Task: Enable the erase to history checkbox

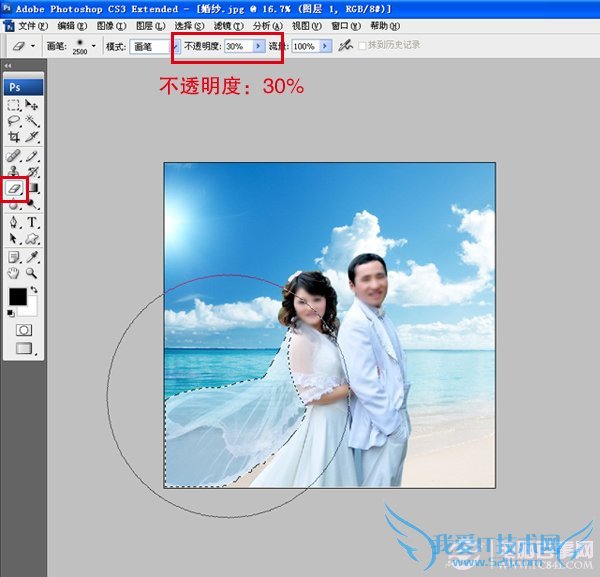Action: (363, 46)
